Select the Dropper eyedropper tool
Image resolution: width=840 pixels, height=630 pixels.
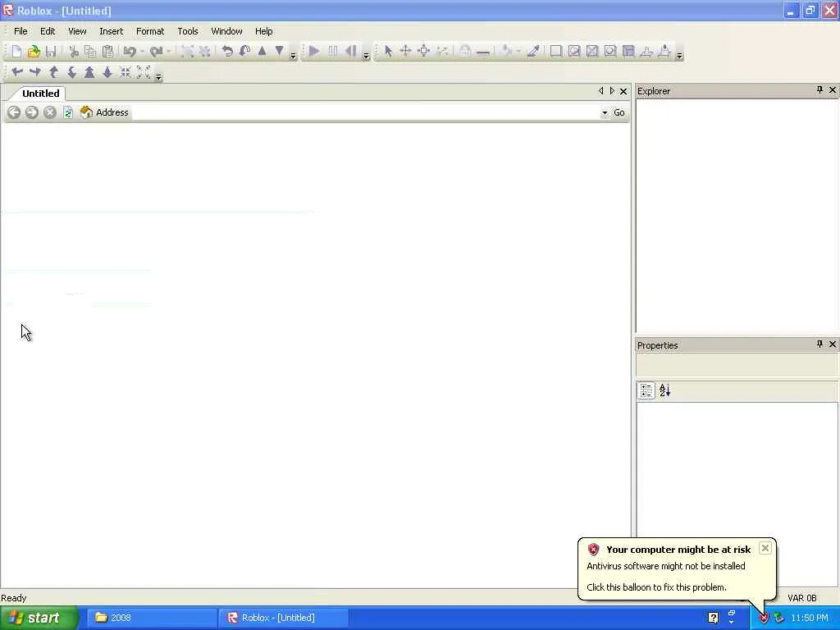pos(533,52)
